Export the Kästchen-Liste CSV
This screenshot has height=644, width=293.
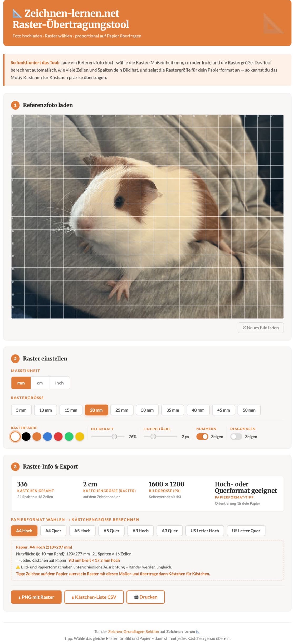(x=94, y=597)
